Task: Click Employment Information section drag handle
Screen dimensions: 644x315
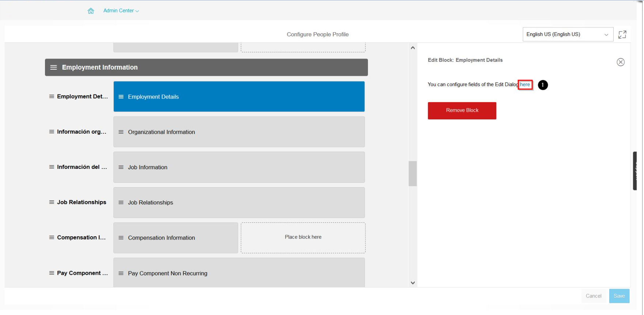Action: pyautogui.click(x=53, y=67)
